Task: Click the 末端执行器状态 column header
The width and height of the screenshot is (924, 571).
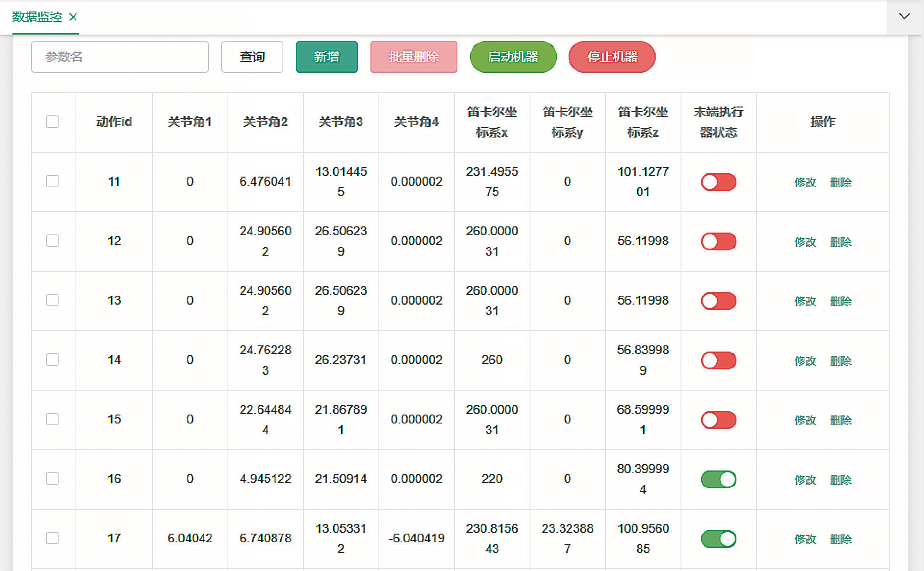Action: click(718, 122)
